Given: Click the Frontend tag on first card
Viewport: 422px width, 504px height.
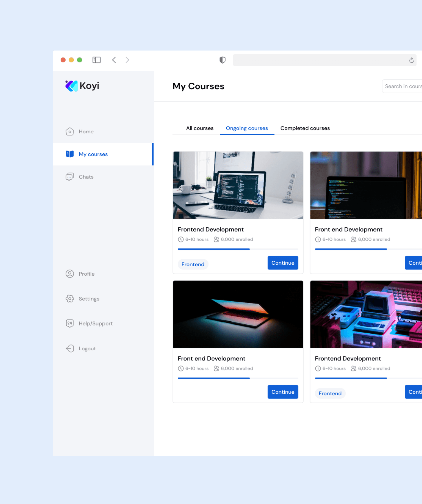Looking at the screenshot, I should click(193, 264).
